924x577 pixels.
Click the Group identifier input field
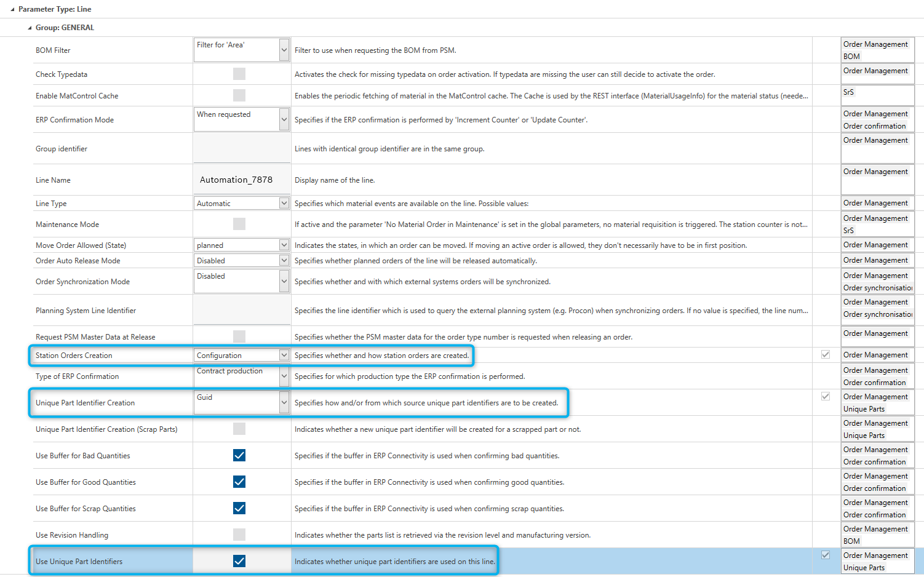241,148
